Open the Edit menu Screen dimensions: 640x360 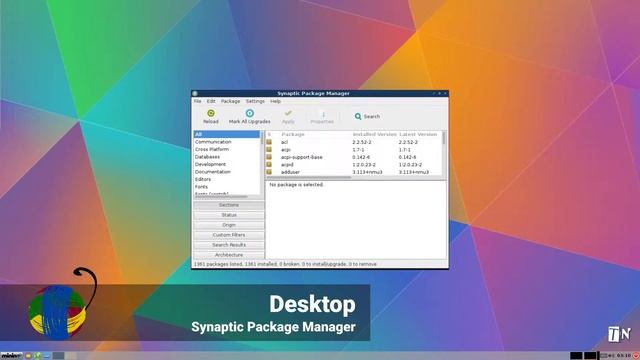(211, 101)
